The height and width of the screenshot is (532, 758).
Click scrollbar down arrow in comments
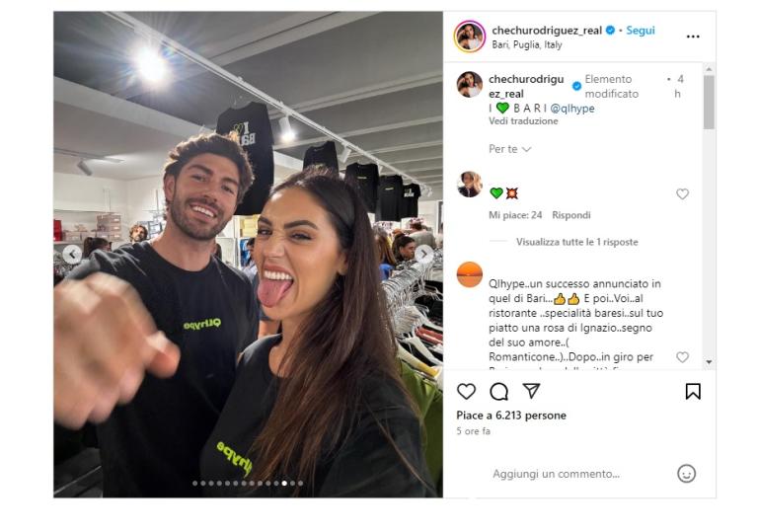click(709, 362)
